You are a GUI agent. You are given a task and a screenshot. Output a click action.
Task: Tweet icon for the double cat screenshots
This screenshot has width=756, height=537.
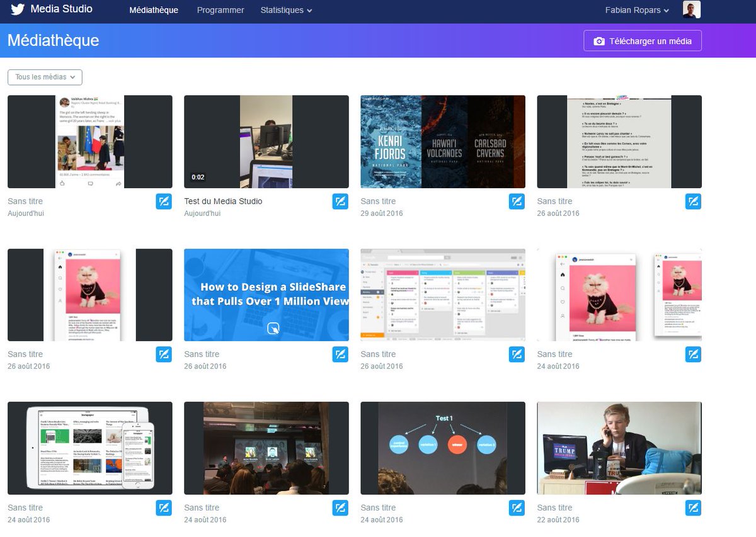(693, 354)
